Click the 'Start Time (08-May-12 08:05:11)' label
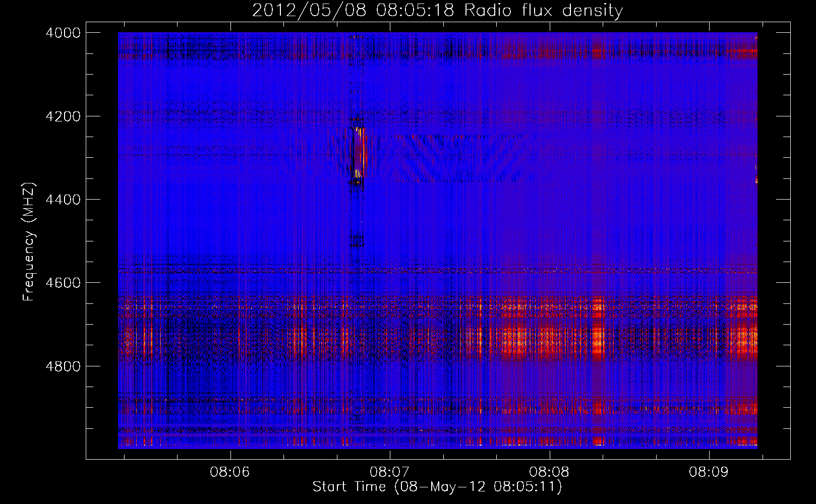816x504 pixels. point(437,487)
